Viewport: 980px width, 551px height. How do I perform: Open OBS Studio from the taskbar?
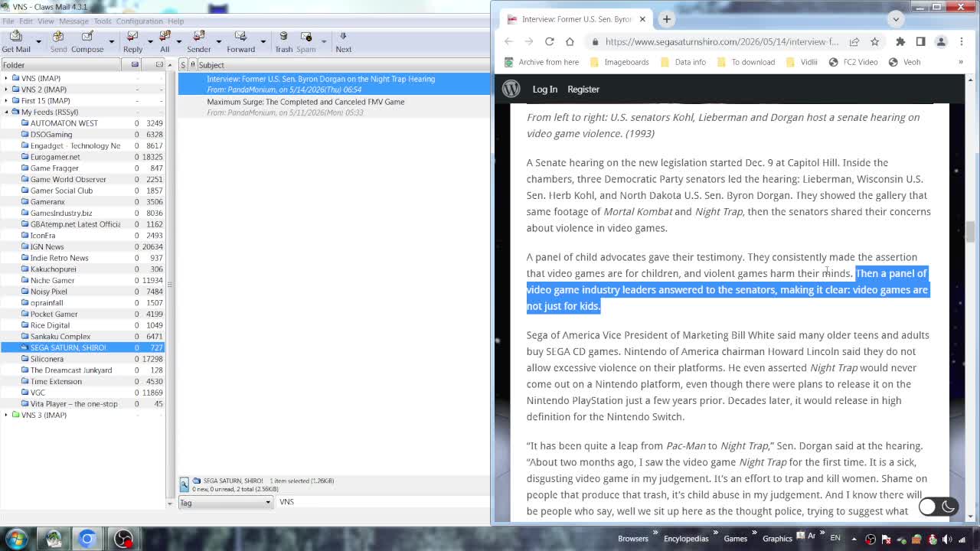123,539
